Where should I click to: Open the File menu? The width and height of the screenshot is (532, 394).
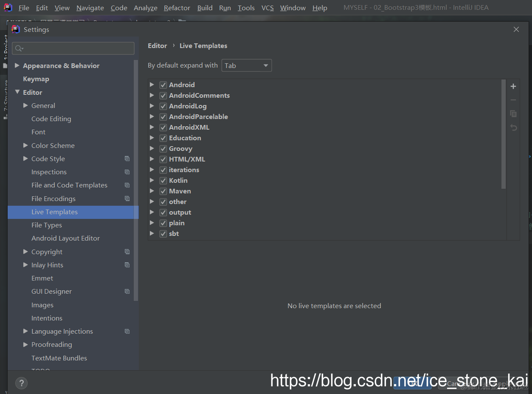pos(24,8)
